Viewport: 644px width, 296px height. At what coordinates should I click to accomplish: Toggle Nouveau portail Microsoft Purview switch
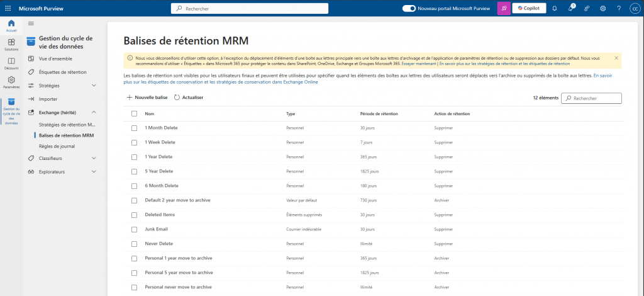point(409,9)
